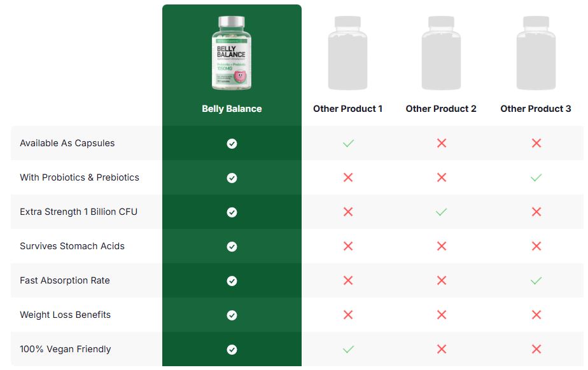Click the Extra Strength 1 Billion CFU label
This screenshot has width=588, height=370.
click(78, 212)
